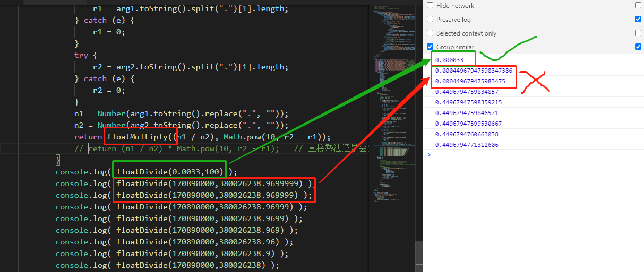Turn on the Preserve log option

click(x=430, y=19)
